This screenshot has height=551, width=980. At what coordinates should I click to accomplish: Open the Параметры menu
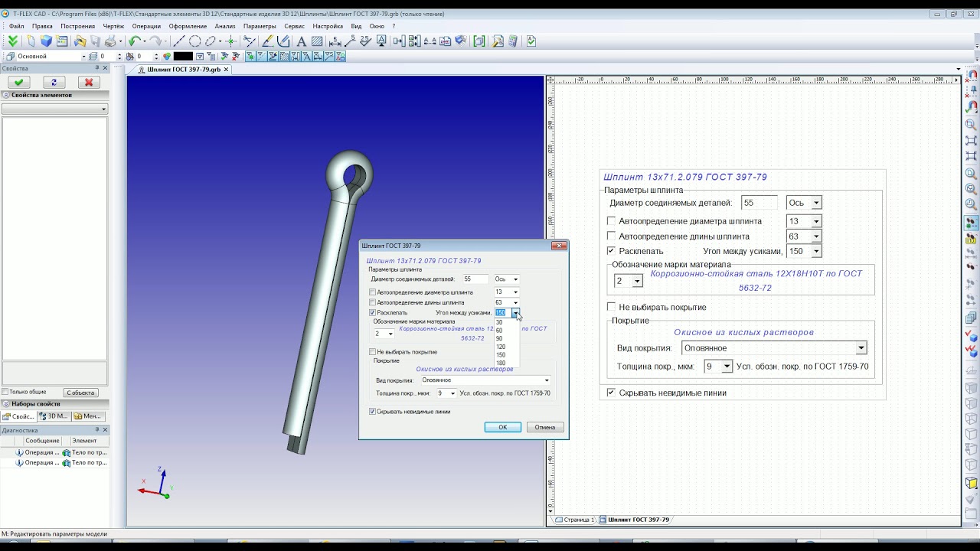pyautogui.click(x=260, y=26)
